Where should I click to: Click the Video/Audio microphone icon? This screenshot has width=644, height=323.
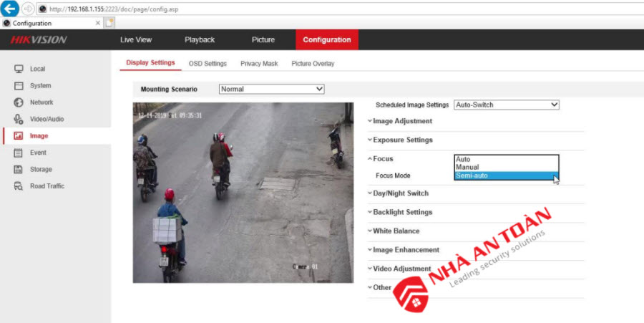tap(19, 119)
